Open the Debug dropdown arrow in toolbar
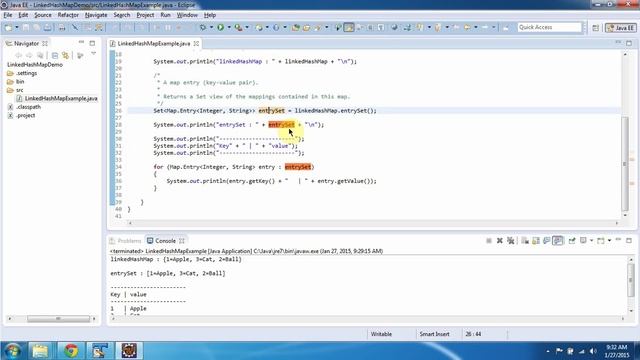Screen dimensions: 640x360 [x=211, y=27]
